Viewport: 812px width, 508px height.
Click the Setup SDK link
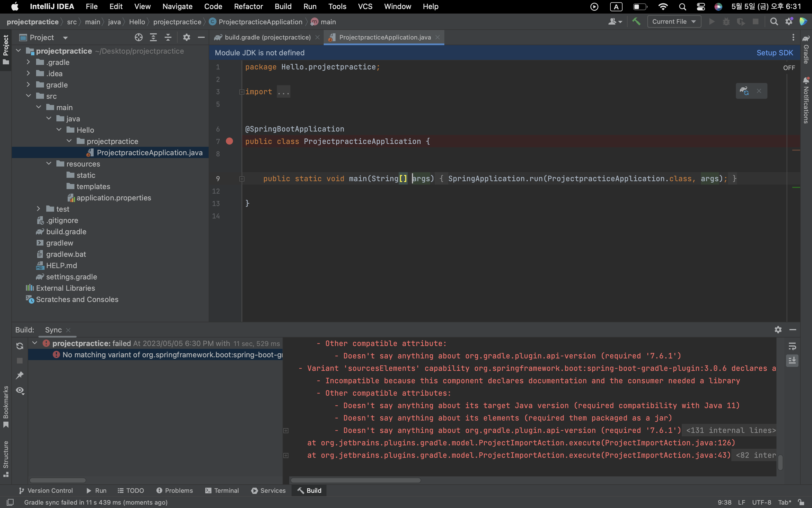coord(775,53)
